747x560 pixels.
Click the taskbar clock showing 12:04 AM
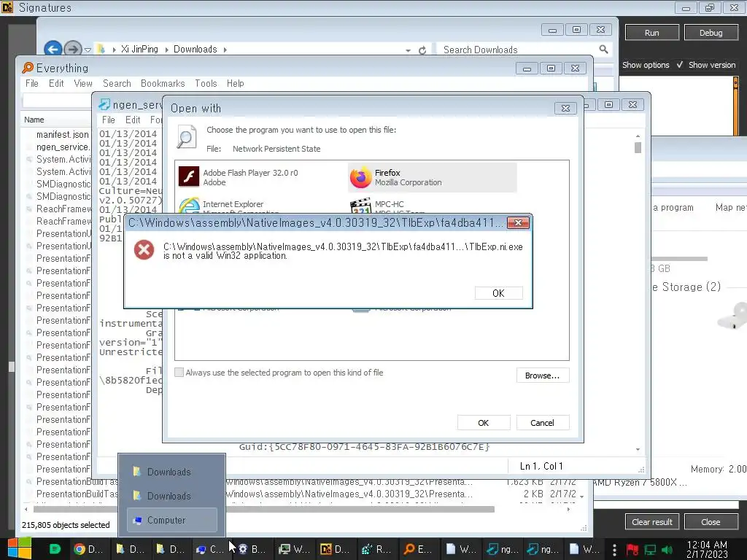(x=707, y=550)
